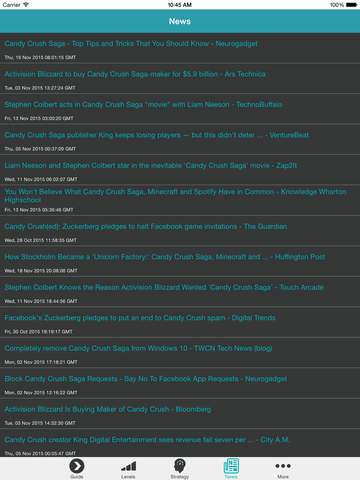Open Stephen Colbert TechnoBuffalo movie article

click(180, 109)
